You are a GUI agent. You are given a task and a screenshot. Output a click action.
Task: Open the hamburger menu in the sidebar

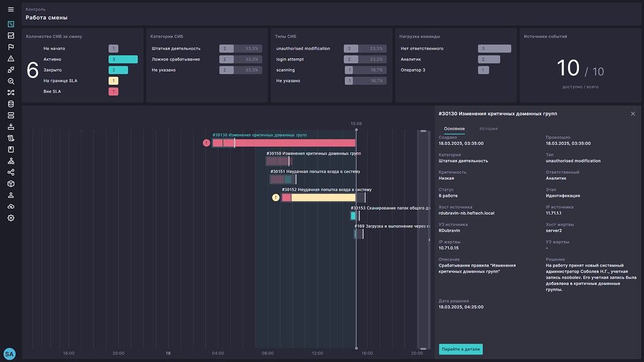tap(10, 10)
